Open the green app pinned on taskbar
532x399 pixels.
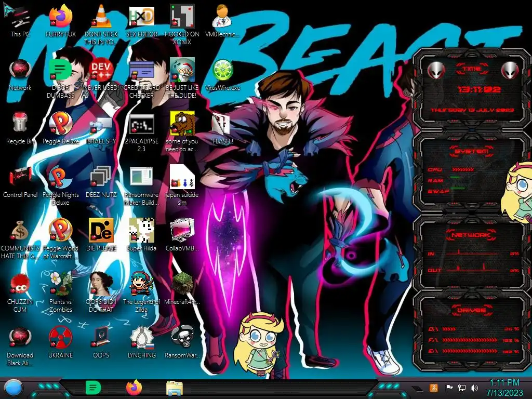tap(94, 388)
